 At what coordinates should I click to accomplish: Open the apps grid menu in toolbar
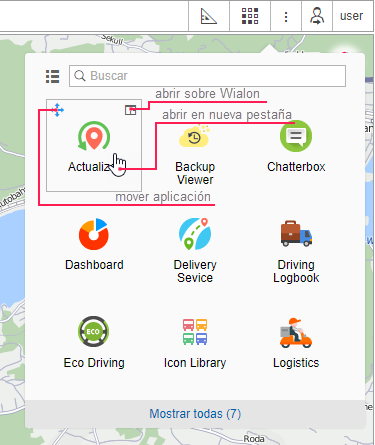[x=250, y=16]
